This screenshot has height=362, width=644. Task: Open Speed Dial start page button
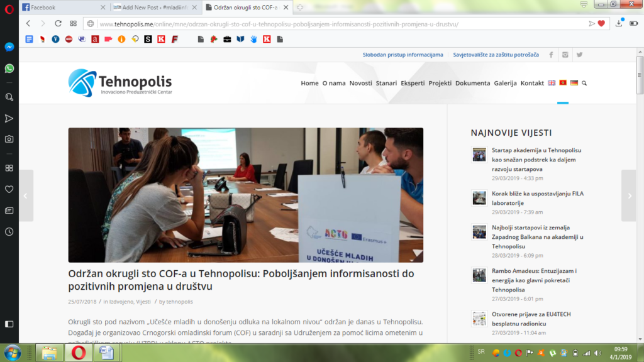point(73,24)
